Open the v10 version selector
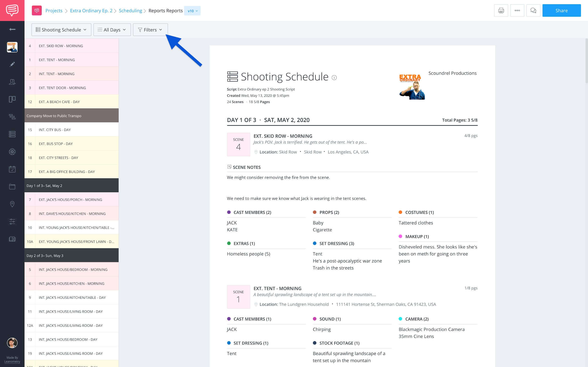The image size is (588, 367). pyautogui.click(x=192, y=11)
